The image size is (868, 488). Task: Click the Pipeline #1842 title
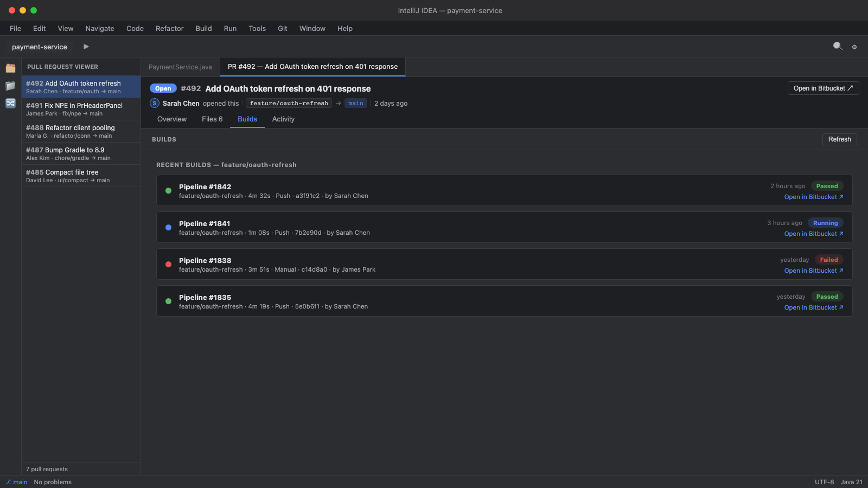point(205,187)
